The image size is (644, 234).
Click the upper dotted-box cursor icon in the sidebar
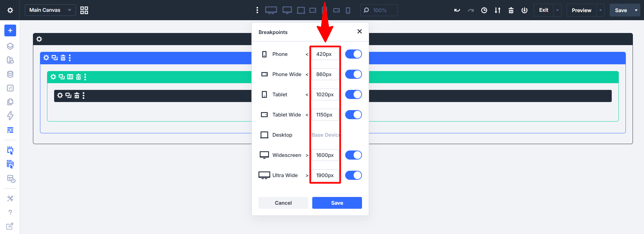point(10,150)
